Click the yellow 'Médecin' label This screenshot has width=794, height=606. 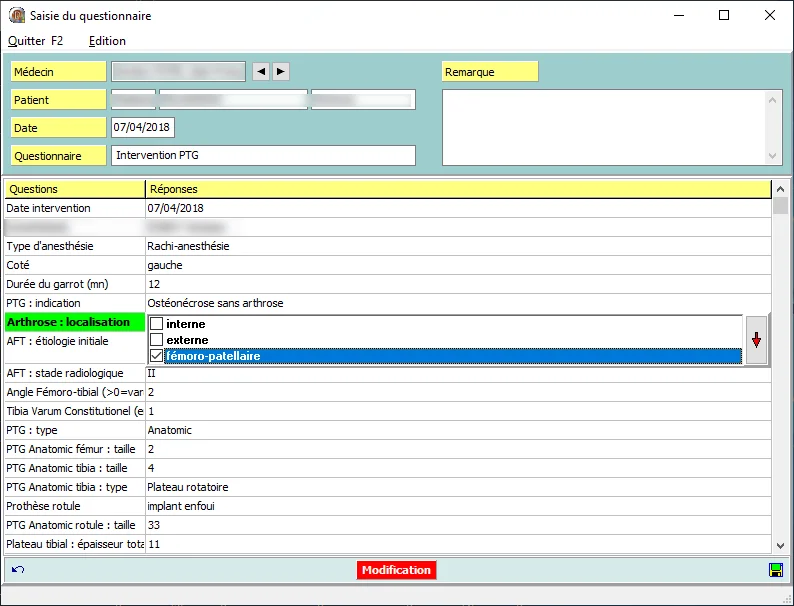point(58,71)
